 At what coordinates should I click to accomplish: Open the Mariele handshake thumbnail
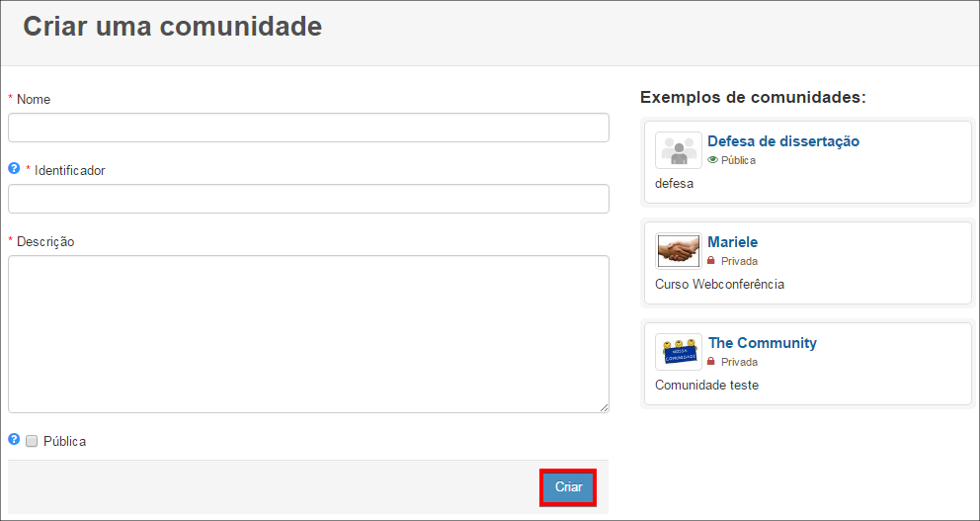coord(678,251)
